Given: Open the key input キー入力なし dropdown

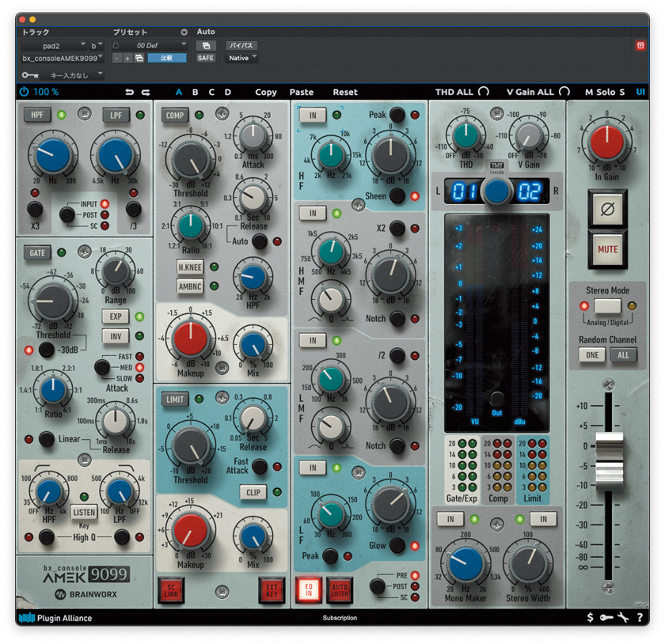Looking at the screenshot, I should (x=74, y=75).
